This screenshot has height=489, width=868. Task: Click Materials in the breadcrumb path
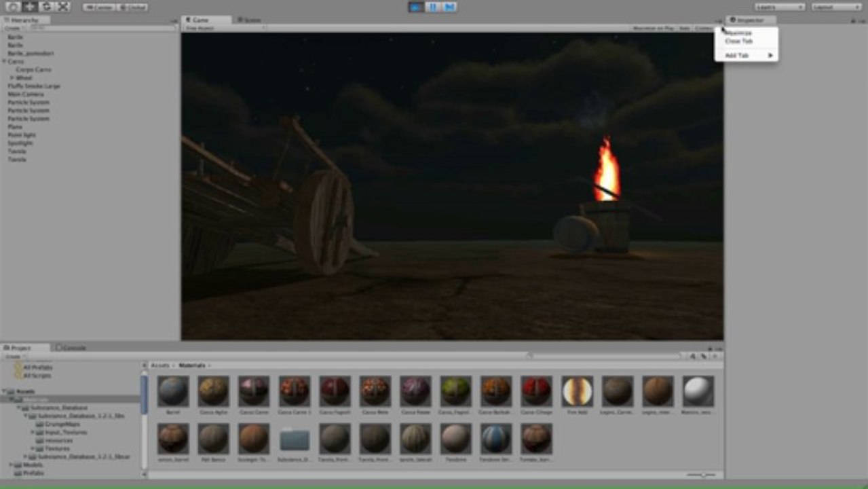[191, 365]
